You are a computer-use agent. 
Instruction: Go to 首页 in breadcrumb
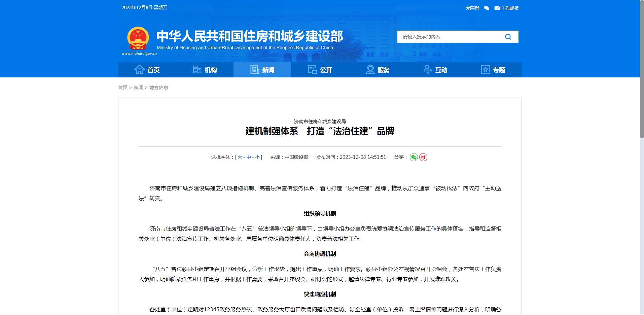[x=123, y=87]
